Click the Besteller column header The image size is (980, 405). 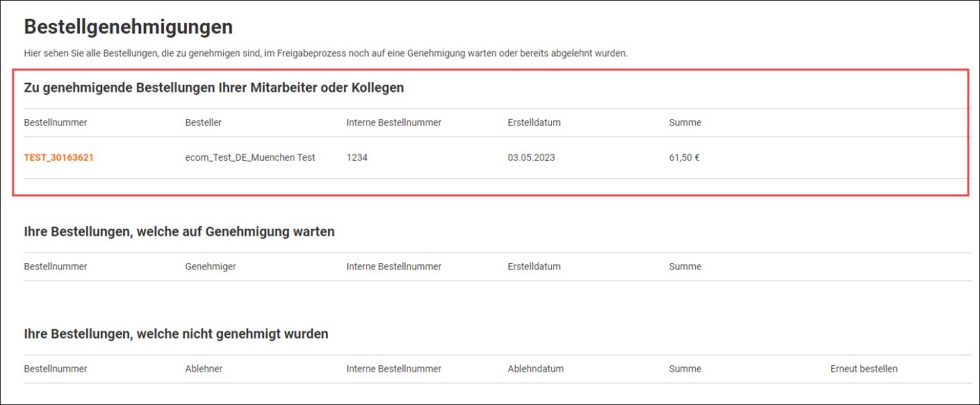click(203, 122)
